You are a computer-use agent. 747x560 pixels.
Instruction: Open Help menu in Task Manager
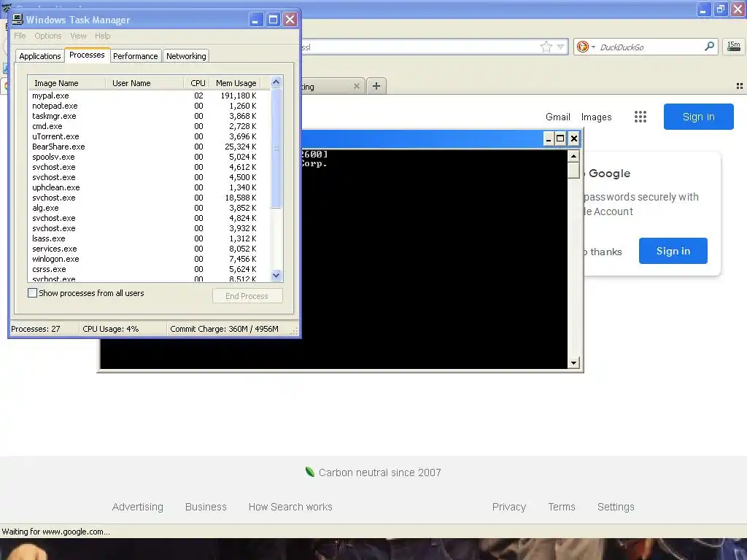102,36
